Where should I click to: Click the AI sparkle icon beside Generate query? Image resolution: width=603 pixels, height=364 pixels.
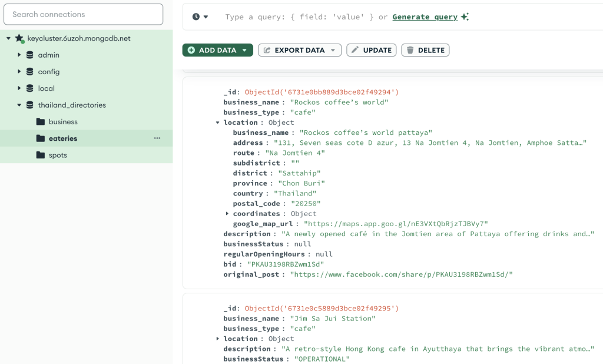tap(465, 16)
